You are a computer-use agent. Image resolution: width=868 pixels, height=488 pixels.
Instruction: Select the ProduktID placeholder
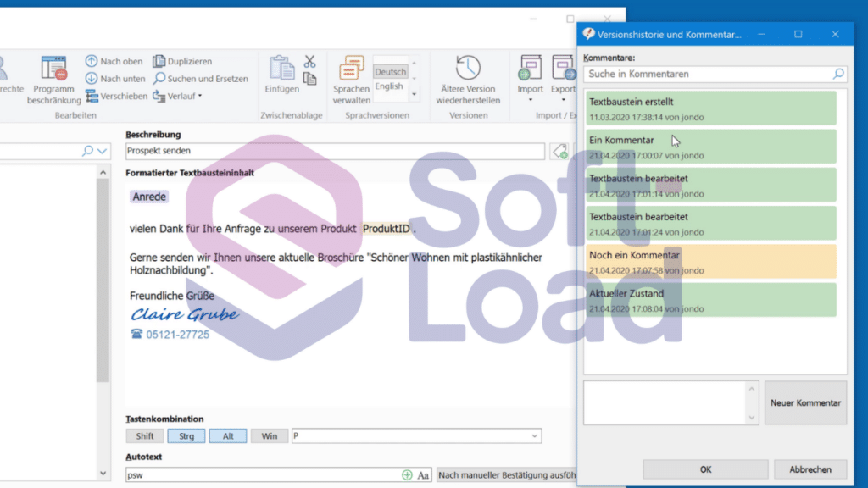pos(387,229)
